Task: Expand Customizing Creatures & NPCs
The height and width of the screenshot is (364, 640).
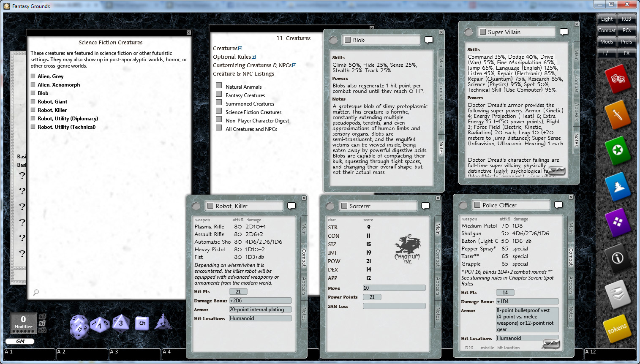Action: [x=294, y=65]
